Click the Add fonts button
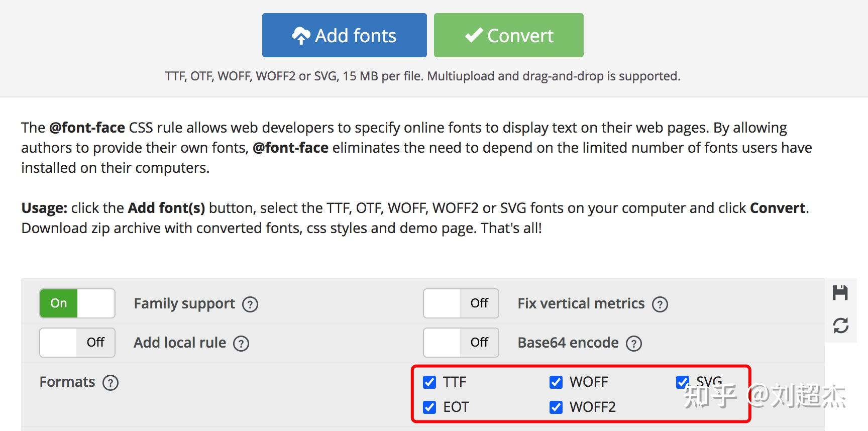This screenshot has width=868, height=431. click(x=344, y=35)
